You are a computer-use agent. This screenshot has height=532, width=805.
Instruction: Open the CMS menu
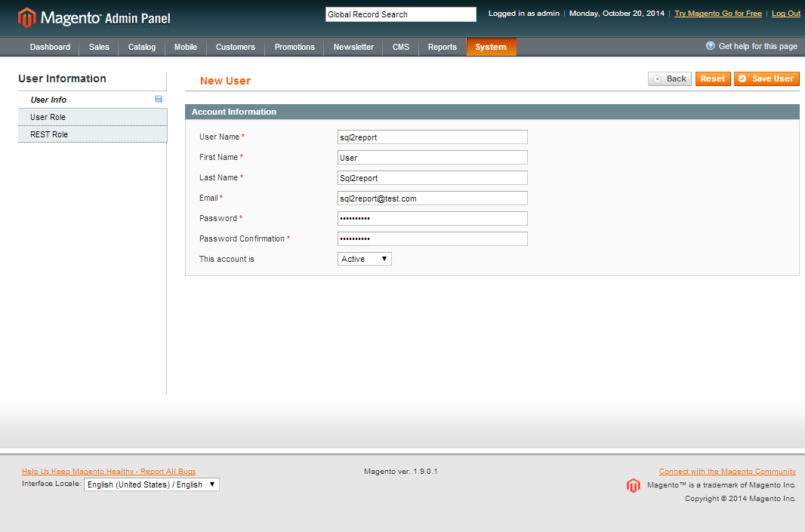click(401, 47)
